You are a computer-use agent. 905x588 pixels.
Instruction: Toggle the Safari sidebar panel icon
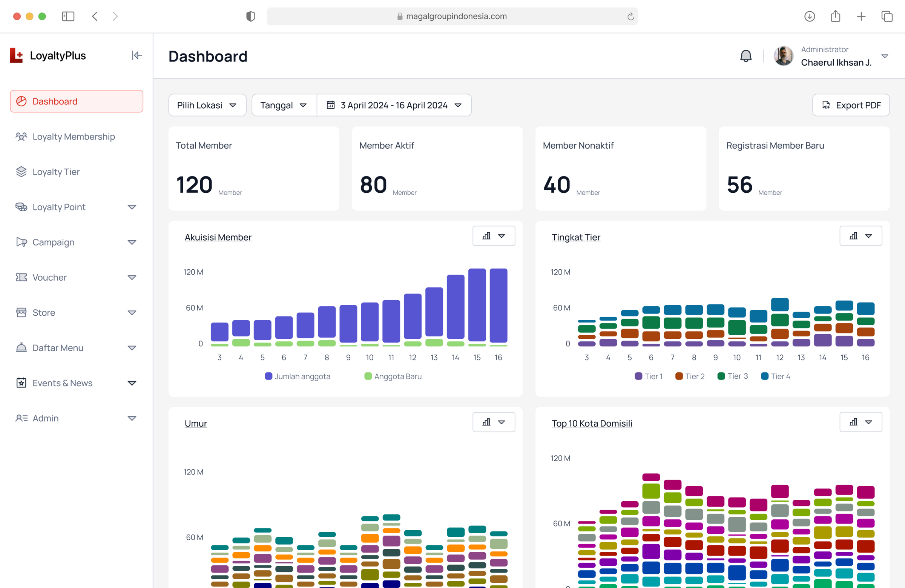tap(68, 16)
